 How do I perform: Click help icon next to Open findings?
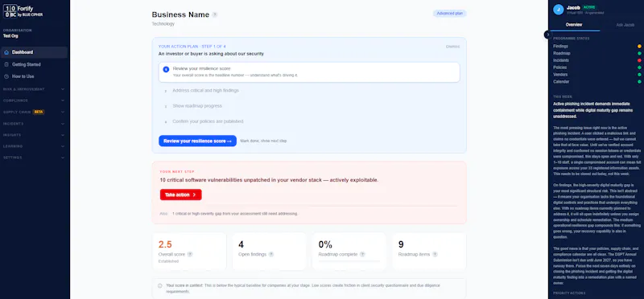point(271,254)
